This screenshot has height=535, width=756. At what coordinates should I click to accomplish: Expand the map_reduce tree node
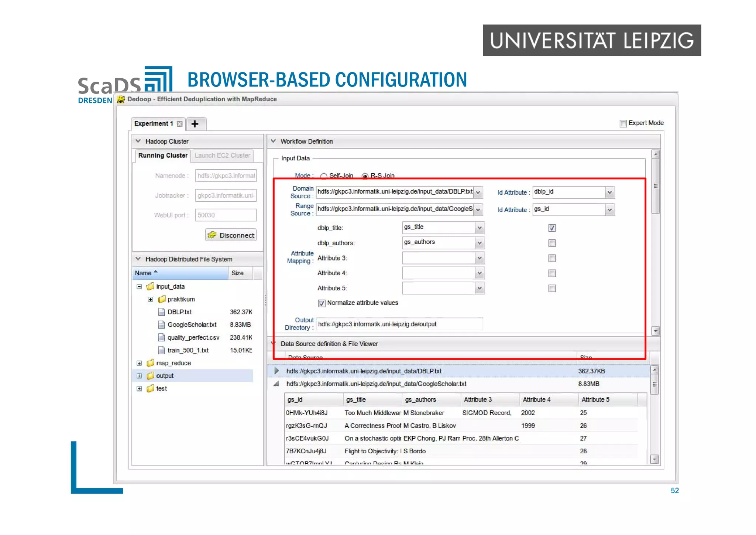139,363
